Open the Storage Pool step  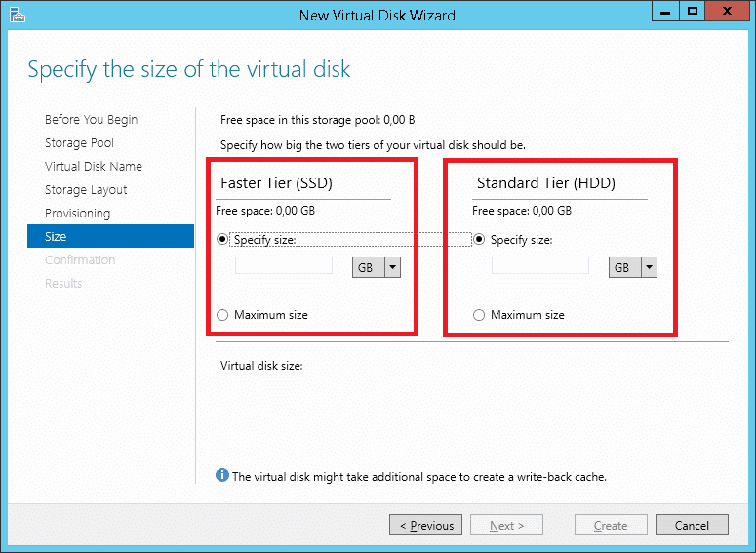point(79,143)
